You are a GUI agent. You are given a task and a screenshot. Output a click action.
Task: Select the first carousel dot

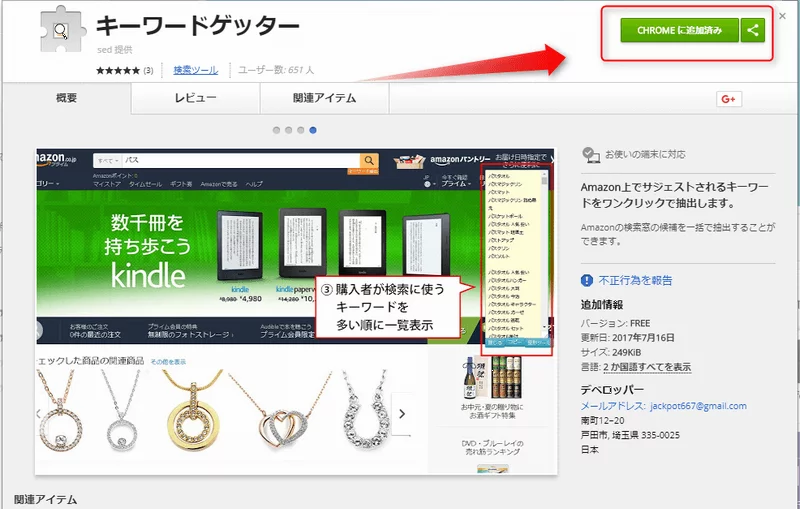276,130
